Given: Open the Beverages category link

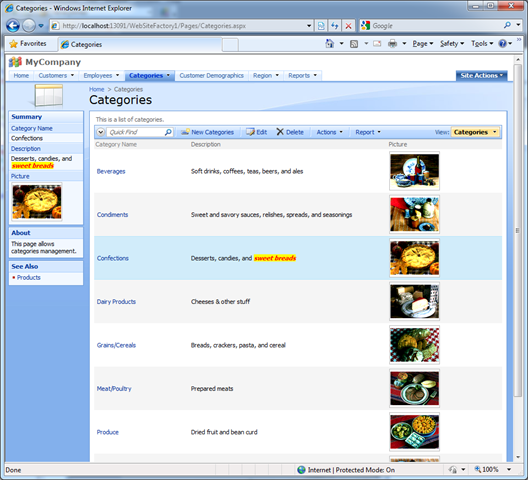Looking at the screenshot, I should (111, 171).
